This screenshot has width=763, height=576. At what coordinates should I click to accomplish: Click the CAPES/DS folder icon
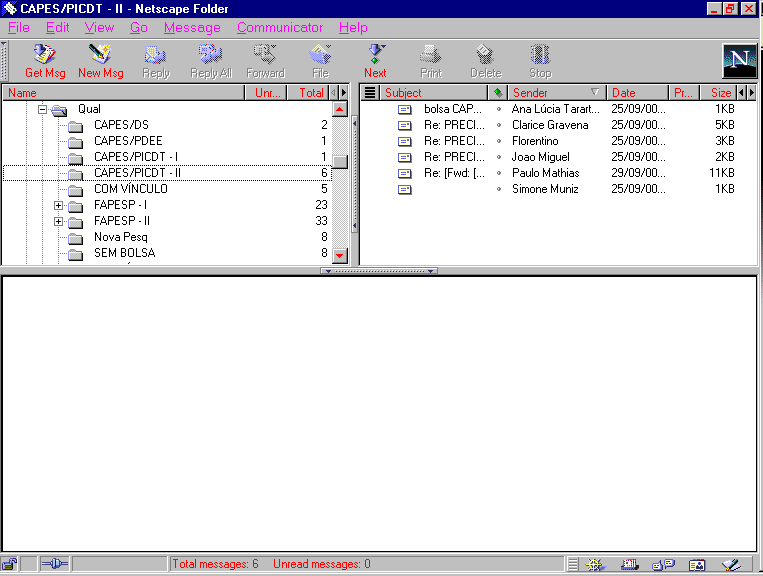(75, 126)
